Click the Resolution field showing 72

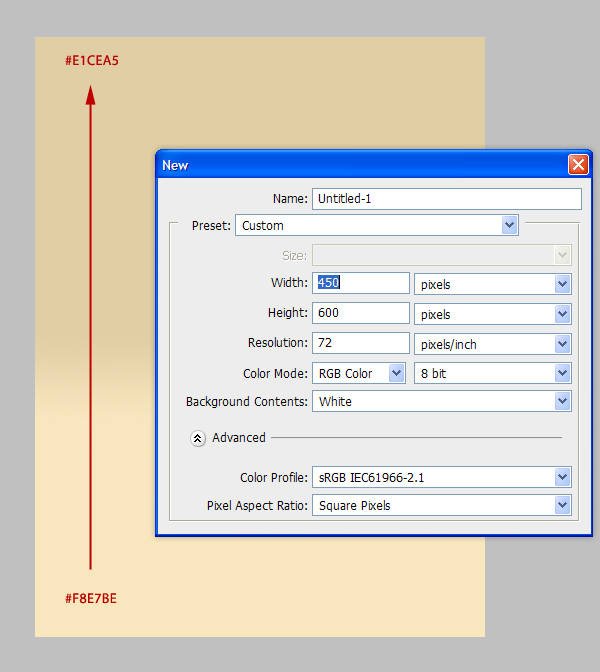361,343
